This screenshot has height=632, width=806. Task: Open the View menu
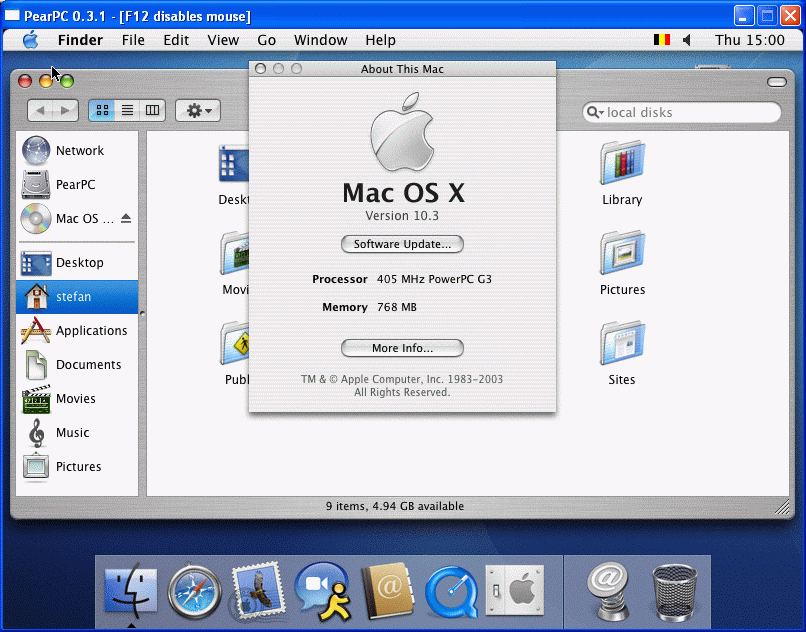(x=223, y=40)
